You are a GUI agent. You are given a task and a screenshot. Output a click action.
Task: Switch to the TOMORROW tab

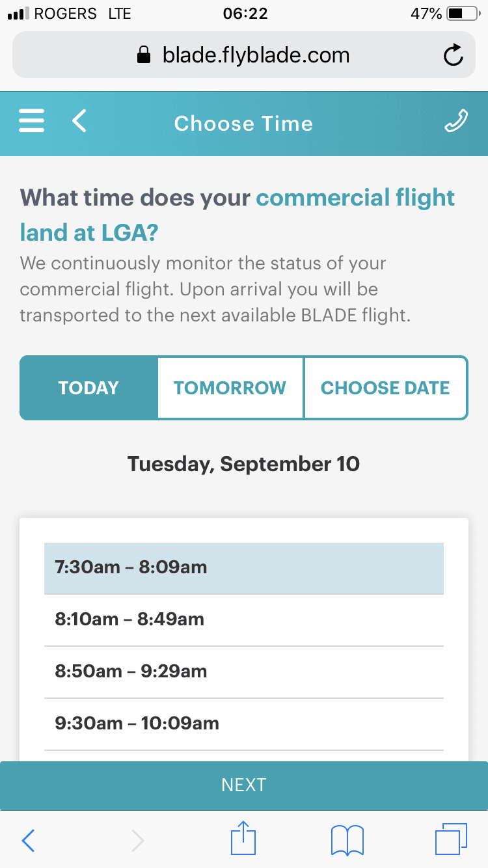(x=230, y=388)
